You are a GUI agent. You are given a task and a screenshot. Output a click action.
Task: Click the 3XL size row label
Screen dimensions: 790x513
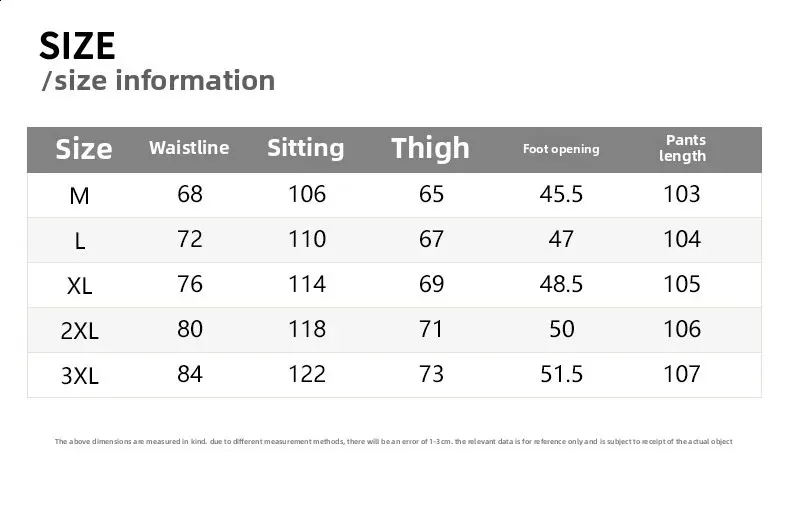click(80, 376)
